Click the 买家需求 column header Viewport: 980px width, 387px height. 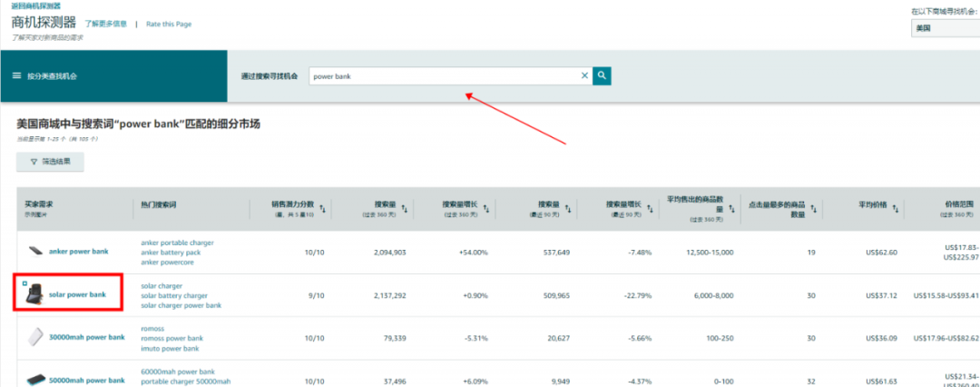click(x=37, y=204)
